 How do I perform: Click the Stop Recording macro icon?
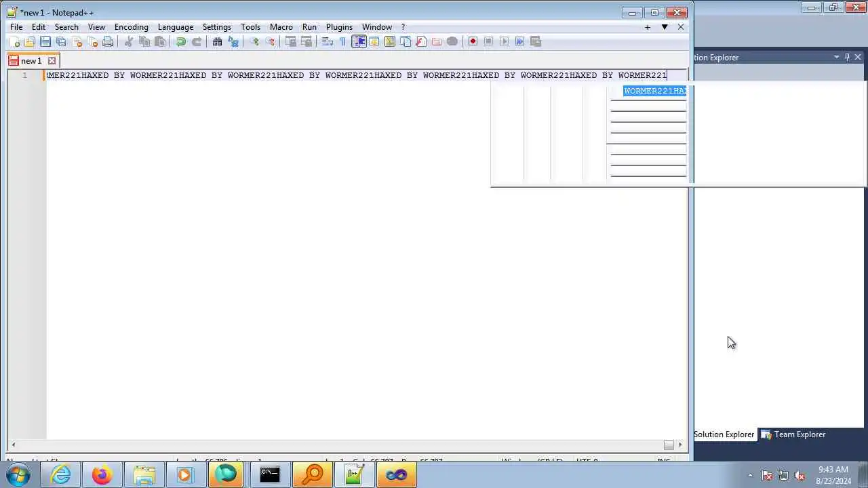pyautogui.click(x=489, y=41)
